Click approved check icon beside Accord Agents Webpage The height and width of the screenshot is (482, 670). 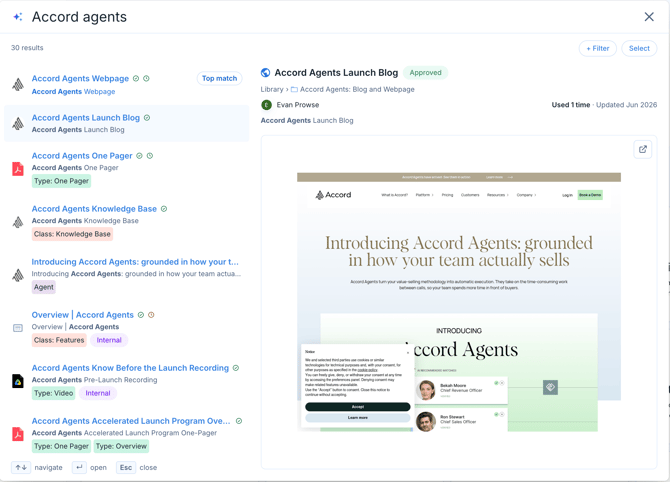point(136,79)
